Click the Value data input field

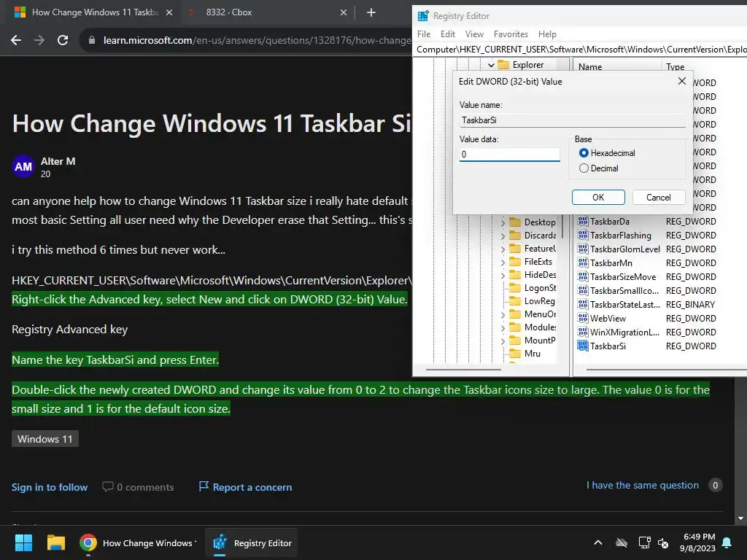[x=509, y=155]
